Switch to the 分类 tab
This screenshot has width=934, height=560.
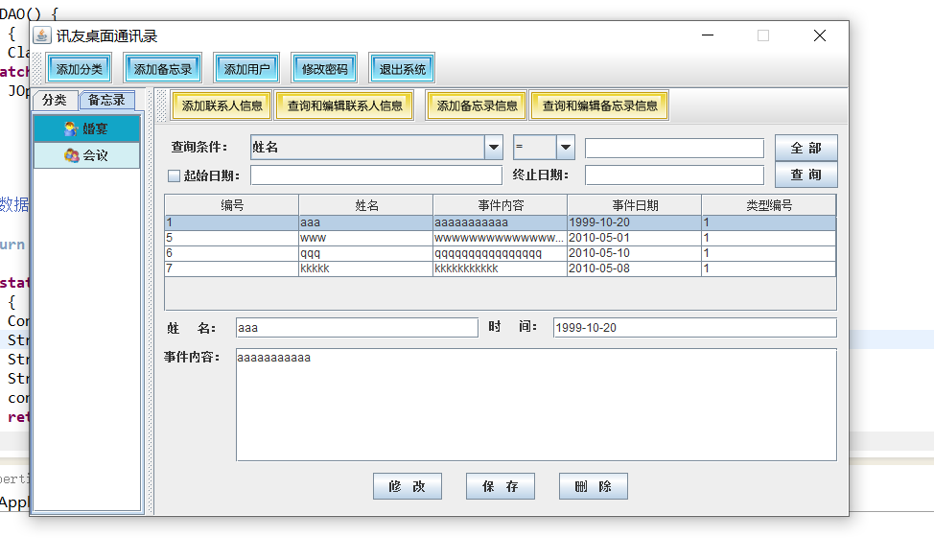click(55, 100)
